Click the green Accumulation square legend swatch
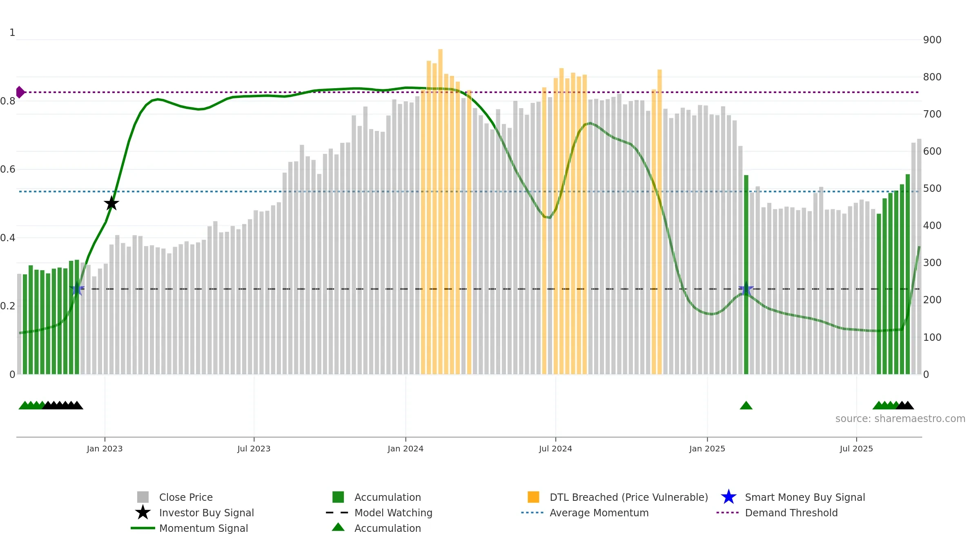Viewport: 980px width, 551px height. click(338, 497)
